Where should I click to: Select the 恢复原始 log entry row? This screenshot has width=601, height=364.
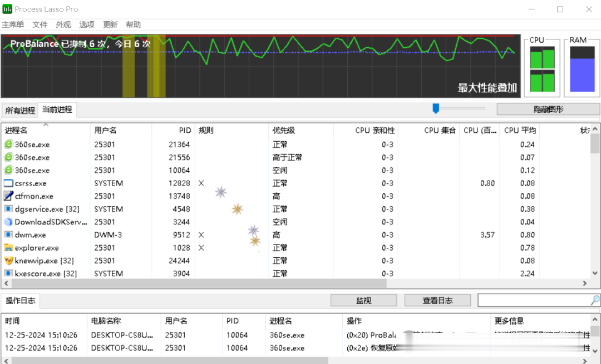coord(295,348)
